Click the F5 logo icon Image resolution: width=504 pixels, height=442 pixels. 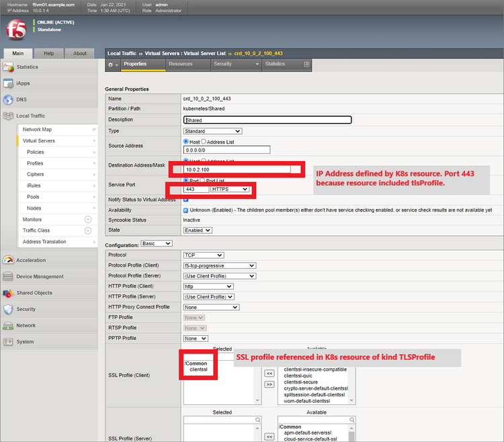16,30
